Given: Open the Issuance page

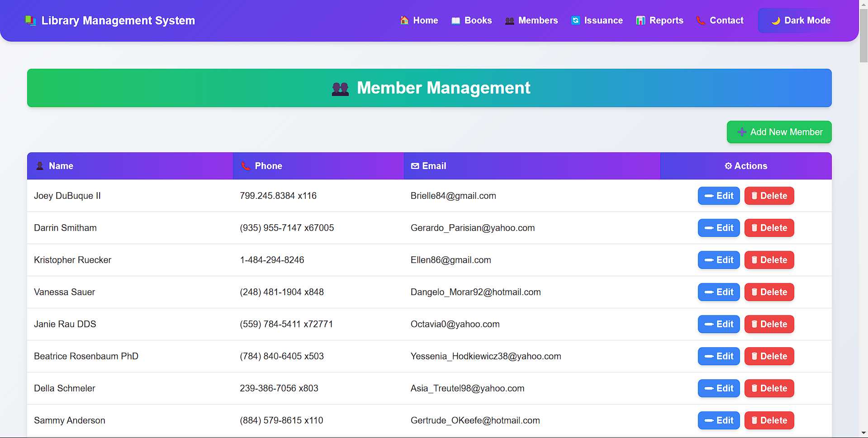Looking at the screenshot, I should click(597, 20).
